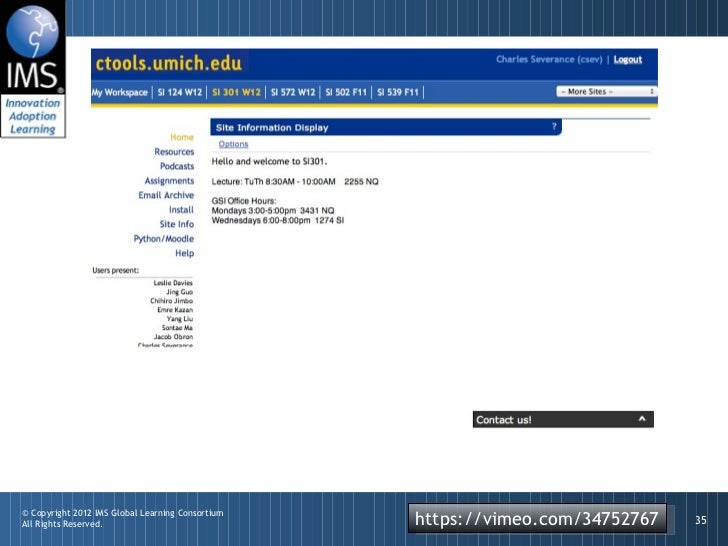
Task: Click Wednesdays 6:00-8:00pm office hours line
Action: [278, 220]
